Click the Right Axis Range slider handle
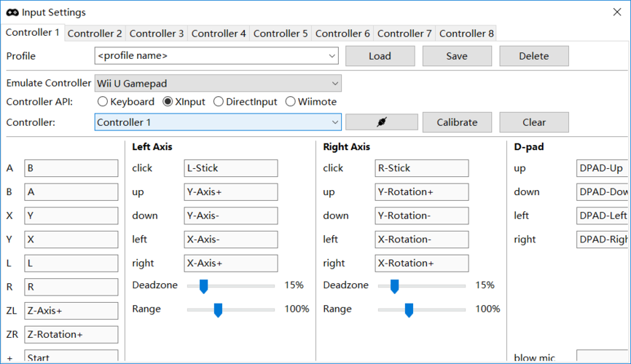This screenshot has height=364, width=631. click(x=409, y=310)
